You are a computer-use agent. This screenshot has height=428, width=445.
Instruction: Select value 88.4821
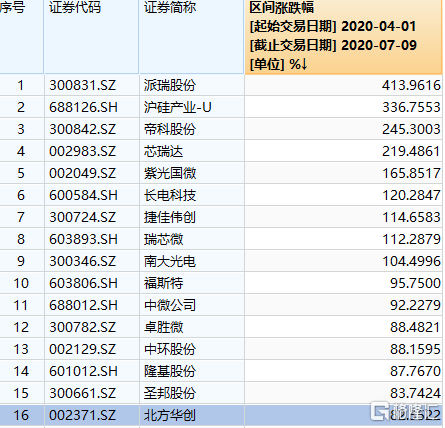coord(415,327)
